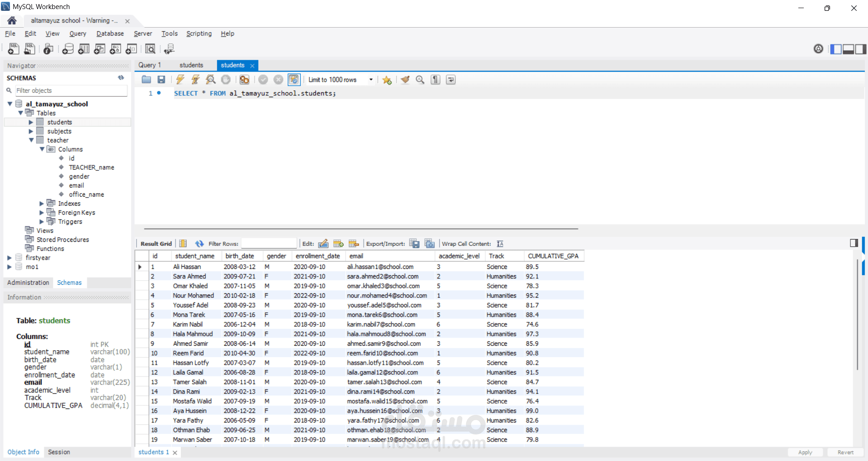Open the Query menu

(x=78, y=33)
